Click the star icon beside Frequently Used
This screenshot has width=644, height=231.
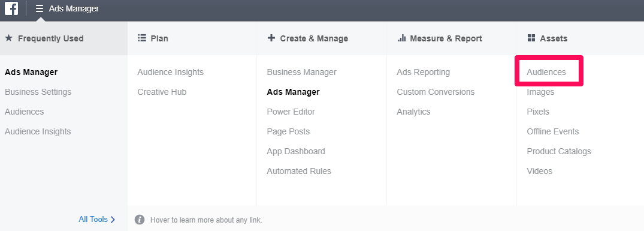pyautogui.click(x=8, y=38)
